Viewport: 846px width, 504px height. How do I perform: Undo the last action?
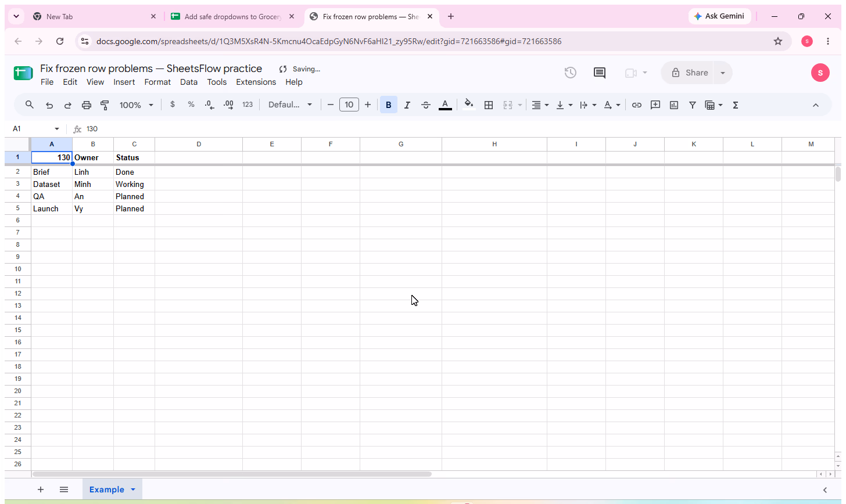[x=49, y=105]
